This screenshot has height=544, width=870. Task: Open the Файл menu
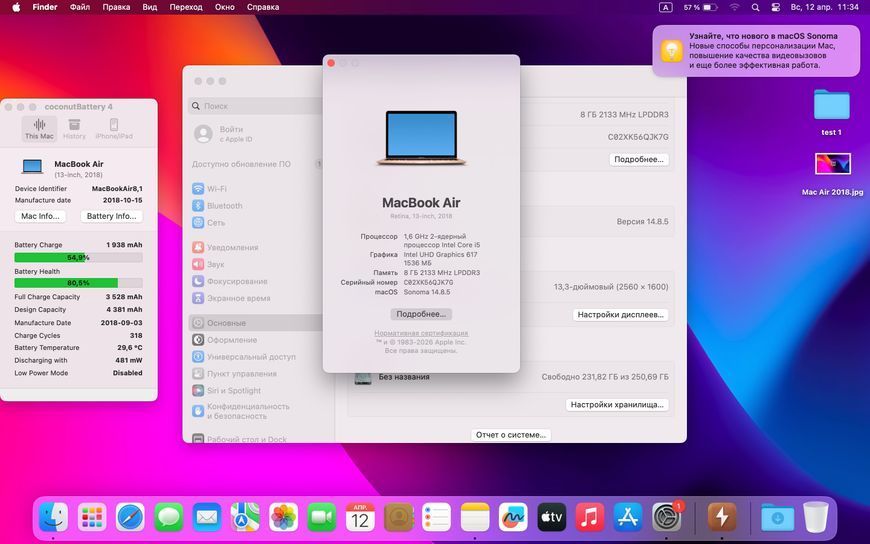[80, 7]
